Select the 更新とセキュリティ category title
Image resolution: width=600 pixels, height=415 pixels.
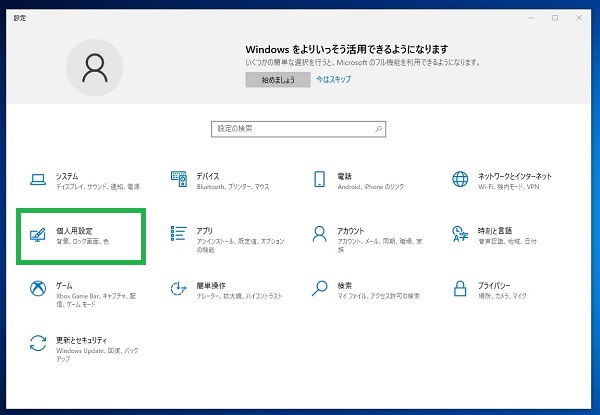pyautogui.click(x=82, y=340)
